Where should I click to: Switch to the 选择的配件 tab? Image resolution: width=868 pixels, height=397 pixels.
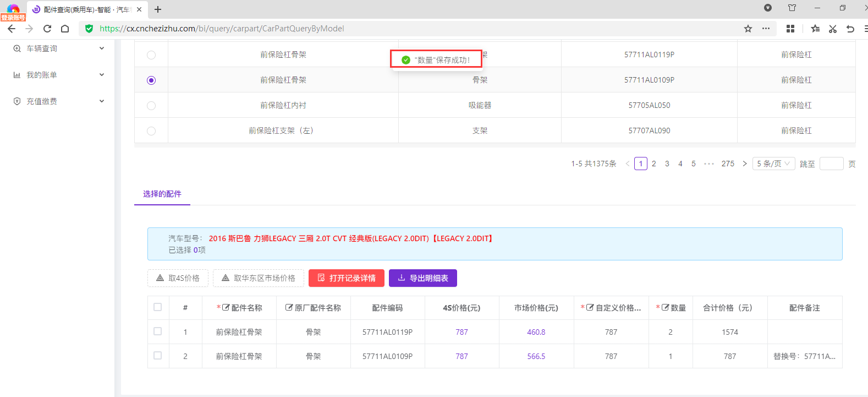pos(162,194)
